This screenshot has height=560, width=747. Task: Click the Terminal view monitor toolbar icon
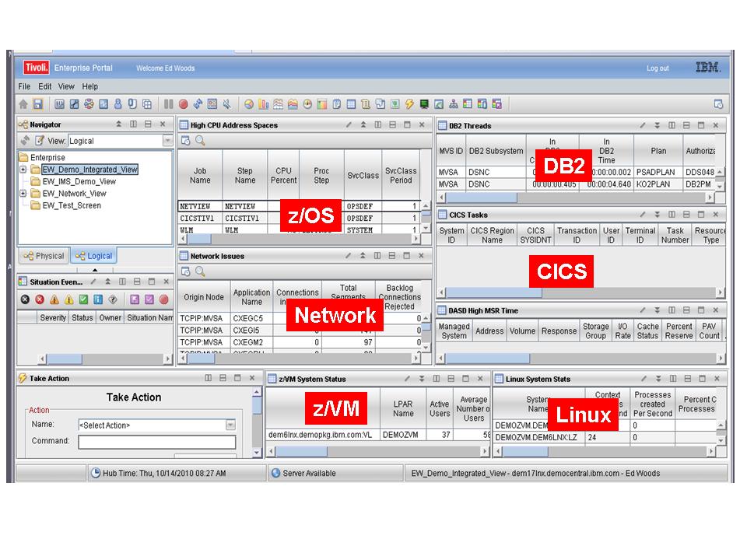424,103
